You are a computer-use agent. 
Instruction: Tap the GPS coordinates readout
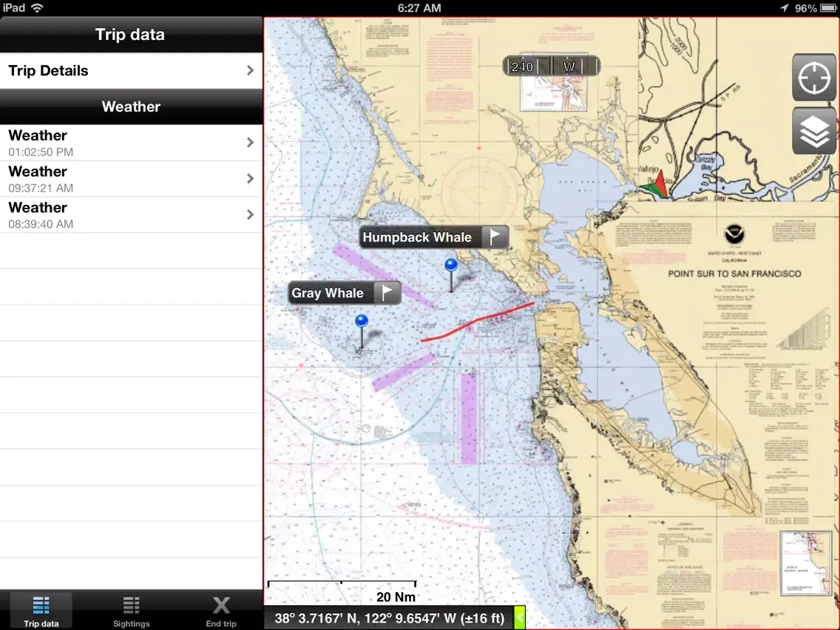click(390, 618)
